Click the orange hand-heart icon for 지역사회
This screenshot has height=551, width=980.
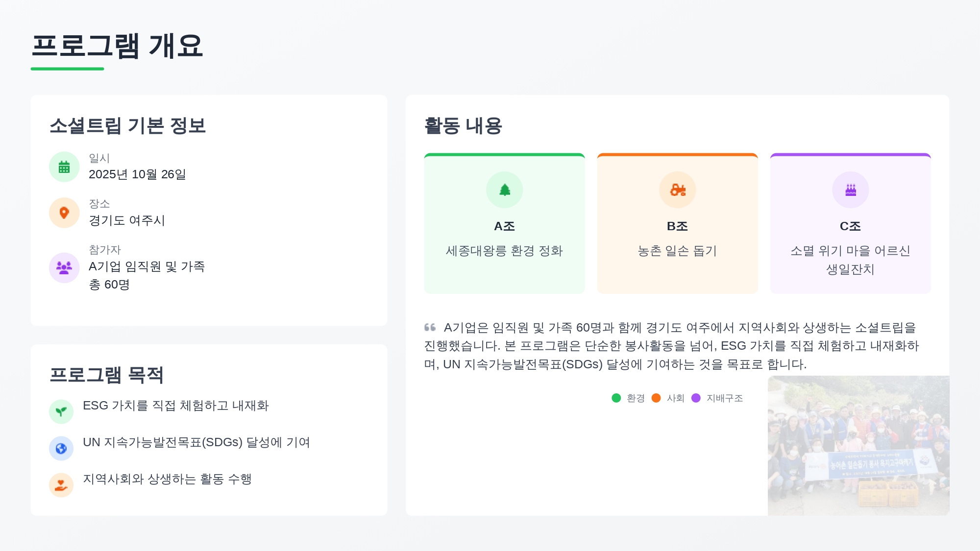(x=61, y=485)
